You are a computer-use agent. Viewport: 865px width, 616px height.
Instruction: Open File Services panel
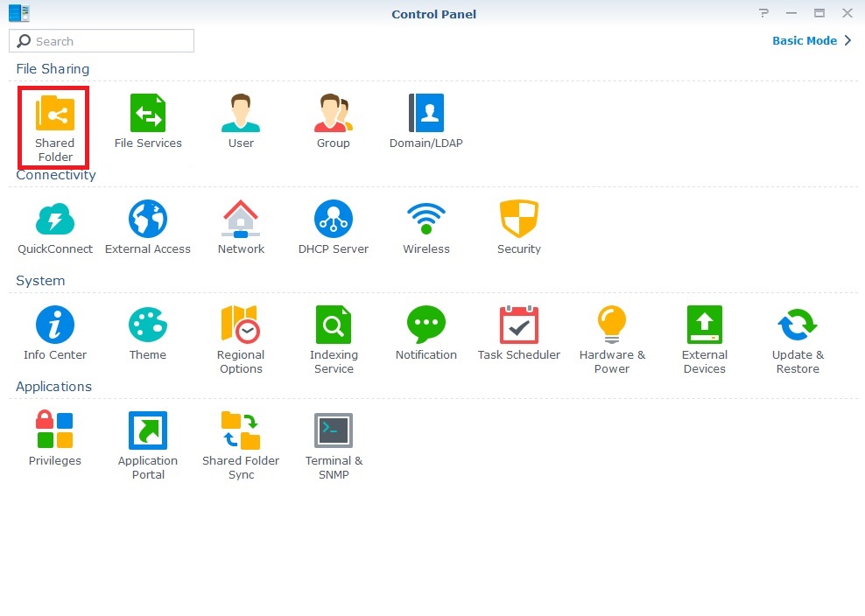148,115
